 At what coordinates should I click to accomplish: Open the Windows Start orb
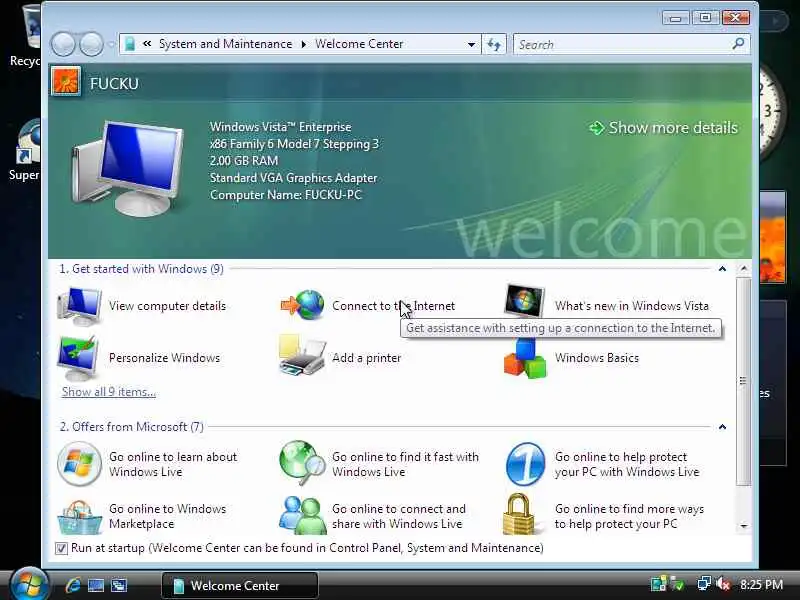29,584
